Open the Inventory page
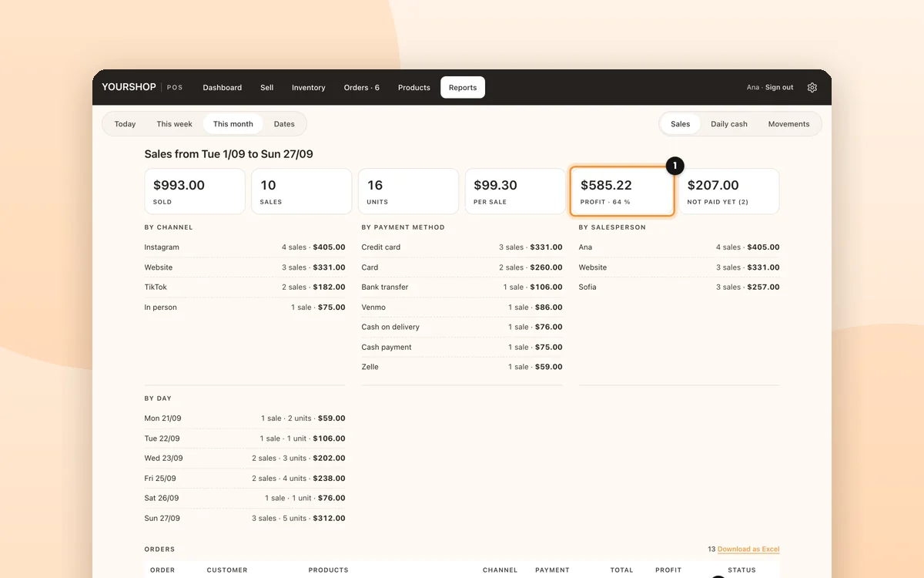This screenshot has height=578, width=924. tap(309, 88)
